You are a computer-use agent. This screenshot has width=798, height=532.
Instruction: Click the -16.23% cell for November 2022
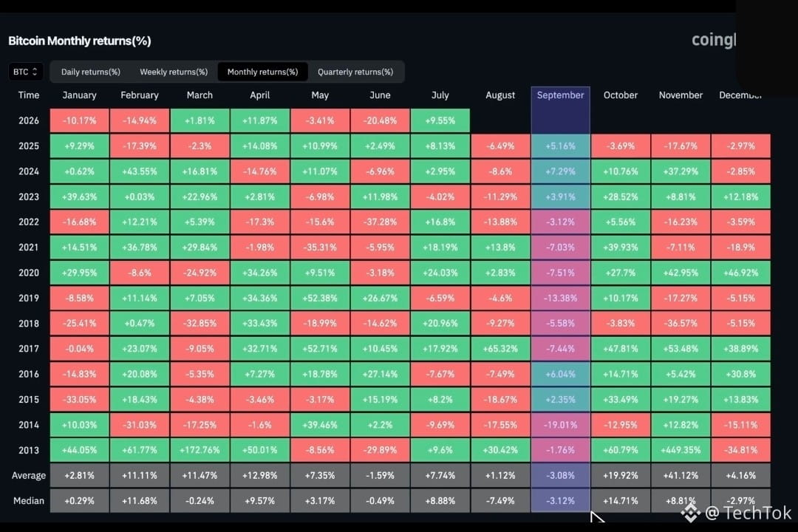pyautogui.click(x=681, y=222)
